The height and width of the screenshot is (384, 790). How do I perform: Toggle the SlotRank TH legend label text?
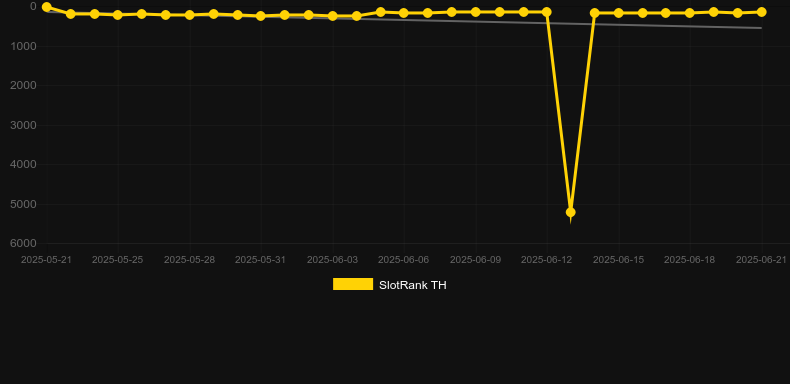tap(413, 285)
